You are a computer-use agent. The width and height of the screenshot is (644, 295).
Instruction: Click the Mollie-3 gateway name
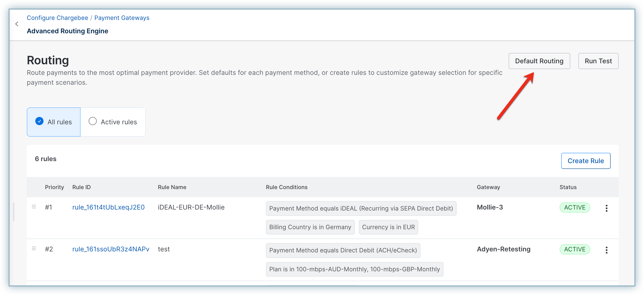[x=490, y=207]
